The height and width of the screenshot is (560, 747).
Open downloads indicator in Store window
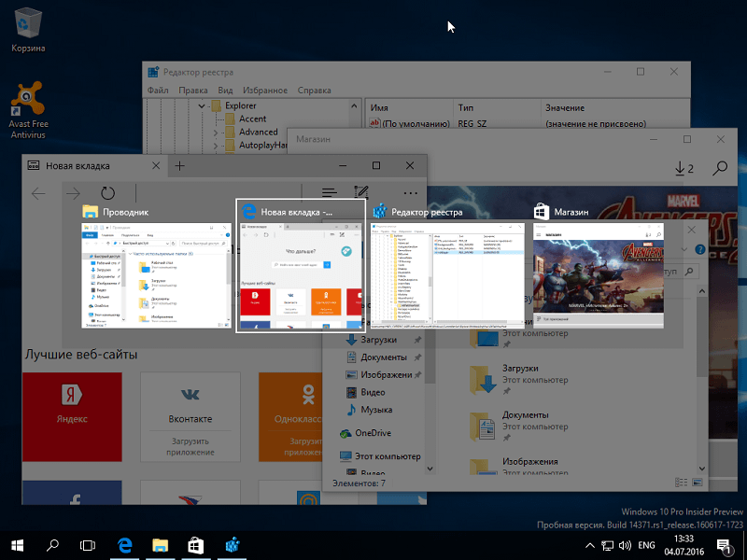coord(684,168)
